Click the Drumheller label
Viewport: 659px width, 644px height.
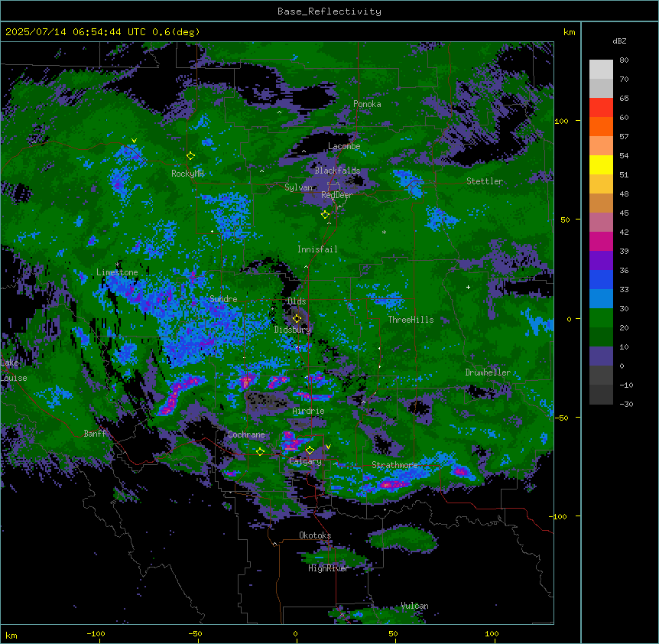pyautogui.click(x=488, y=372)
